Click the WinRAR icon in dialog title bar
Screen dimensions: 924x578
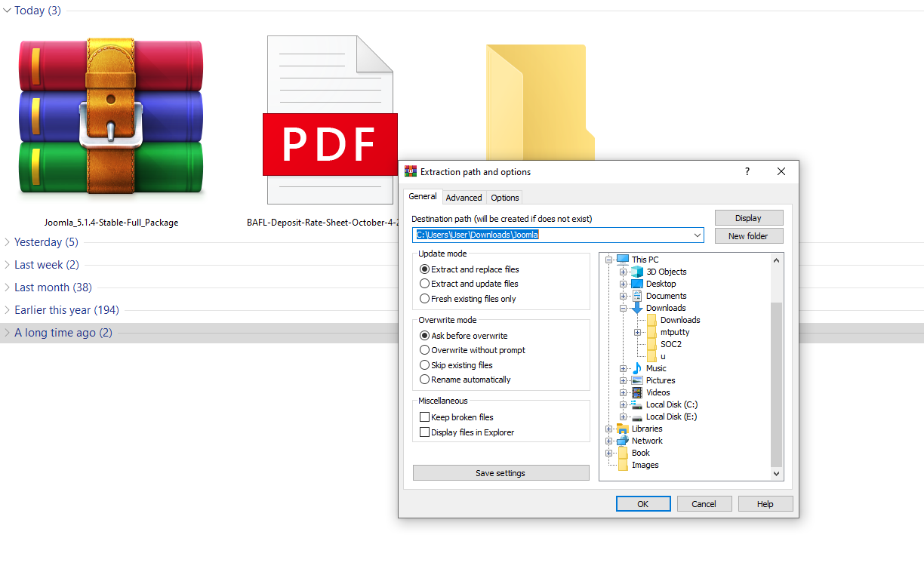pos(411,171)
